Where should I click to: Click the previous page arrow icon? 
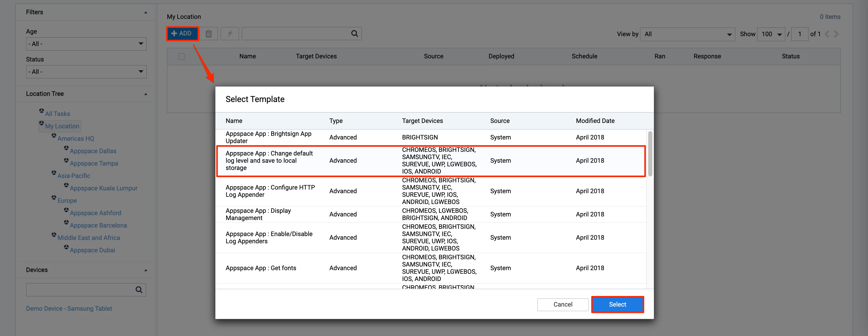[827, 34]
